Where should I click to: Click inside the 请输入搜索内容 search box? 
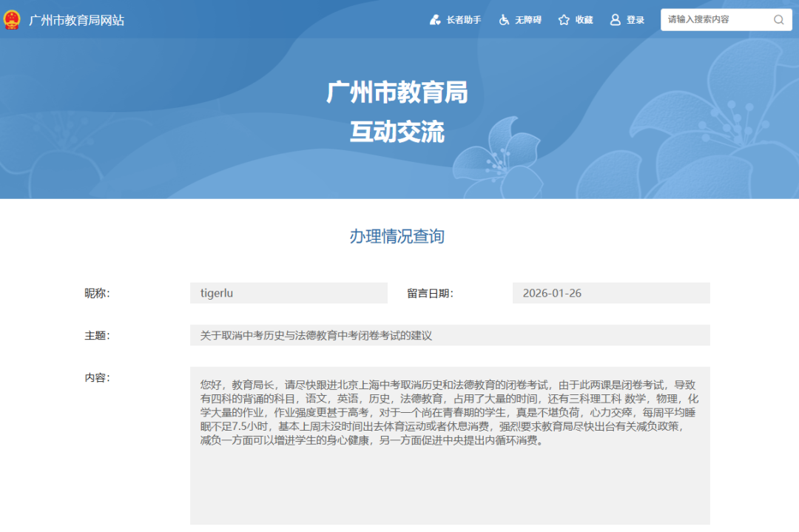coord(703,19)
